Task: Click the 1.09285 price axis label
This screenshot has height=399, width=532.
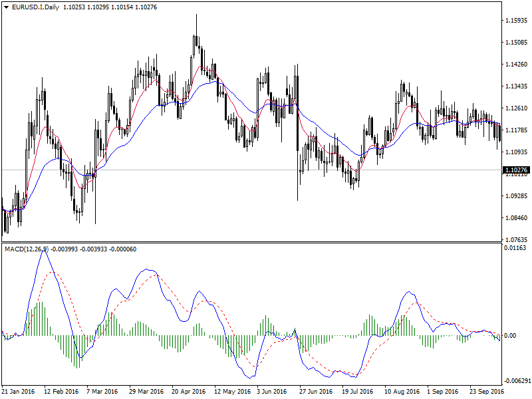Action: [x=517, y=196]
